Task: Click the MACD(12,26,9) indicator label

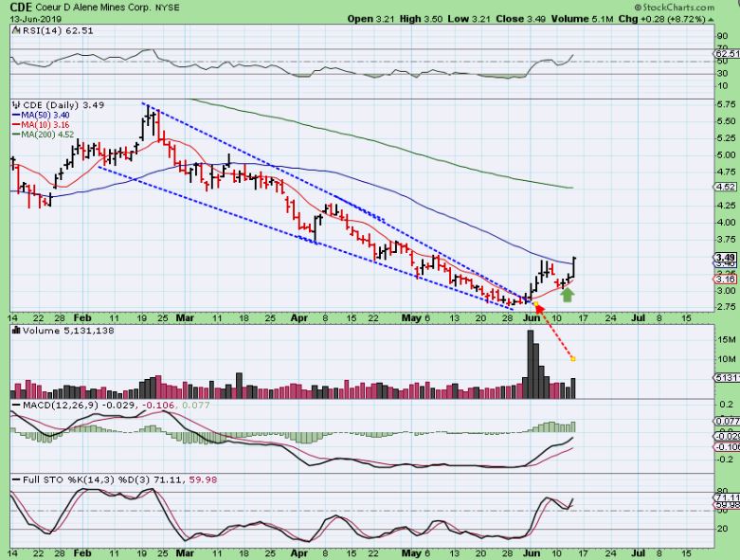Action: click(61, 406)
